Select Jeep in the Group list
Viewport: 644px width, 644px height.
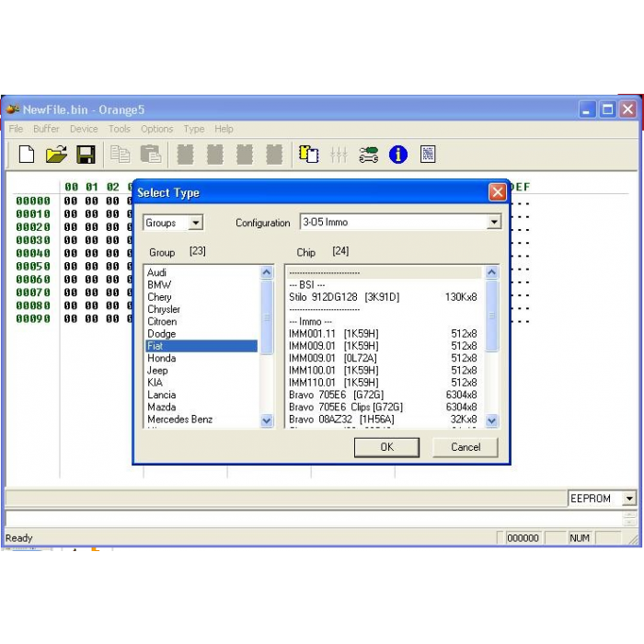click(x=201, y=371)
